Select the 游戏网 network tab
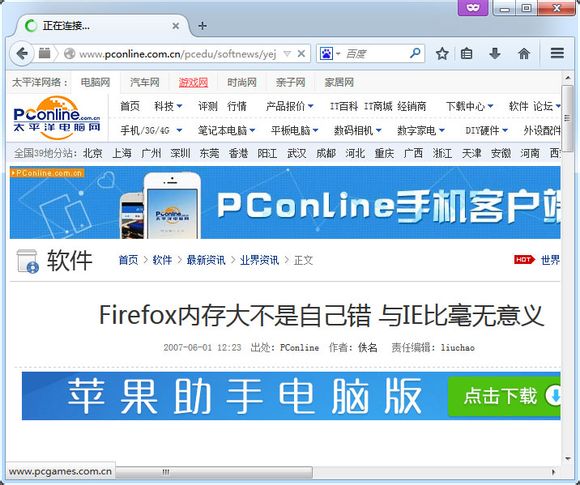This screenshot has width=580, height=485. click(193, 82)
